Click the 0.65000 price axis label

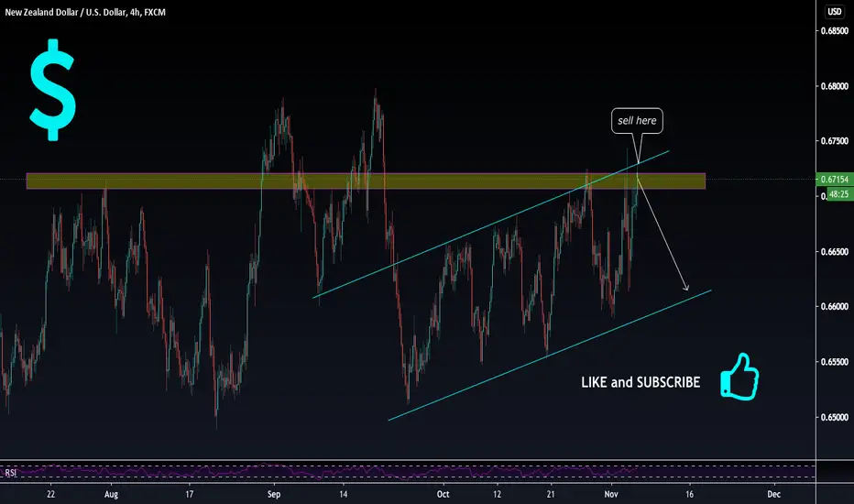click(x=835, y=417)
